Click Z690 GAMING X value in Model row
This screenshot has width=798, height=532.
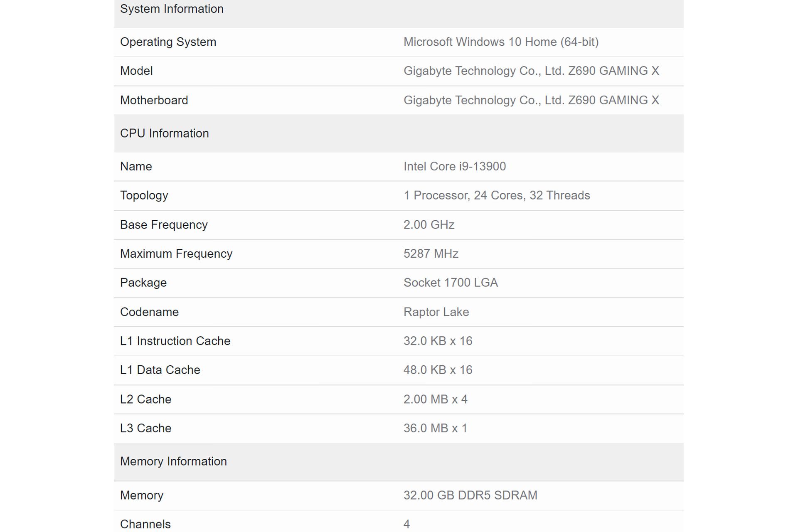tap(531, 71)
